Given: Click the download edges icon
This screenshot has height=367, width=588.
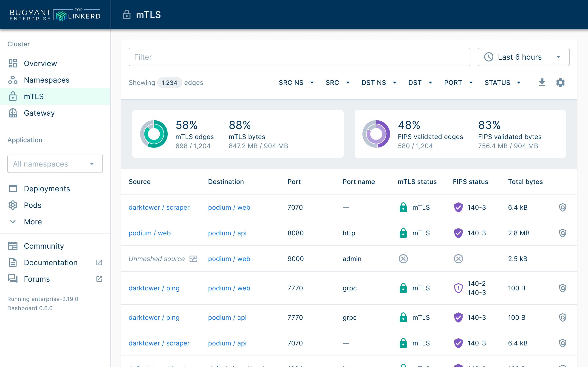Looking at the screenshot, I should [x=542, y=83].
